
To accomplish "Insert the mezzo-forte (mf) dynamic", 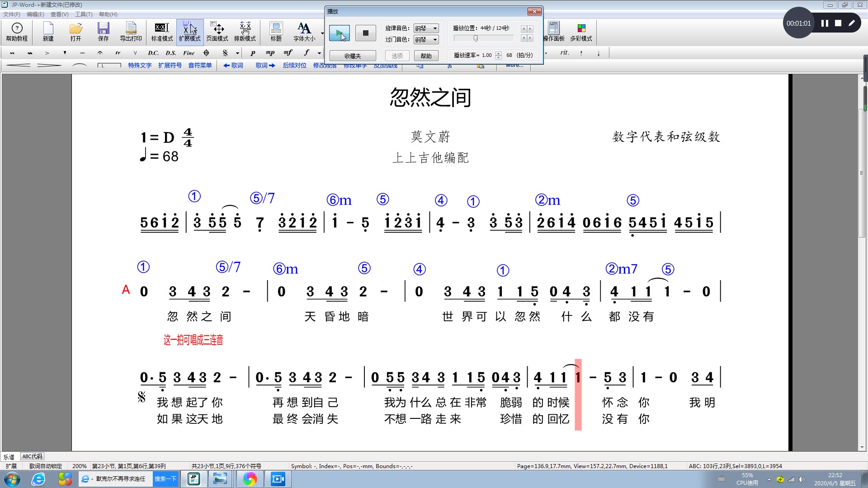I will (x=288, y=53).
